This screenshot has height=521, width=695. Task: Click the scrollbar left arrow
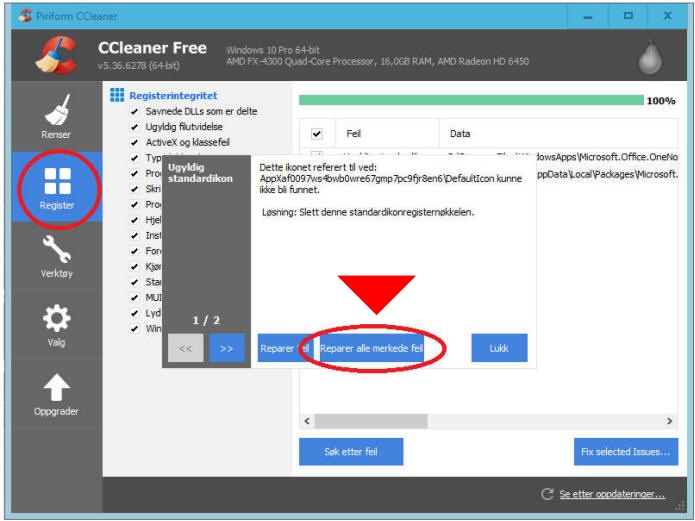point(307,421)
